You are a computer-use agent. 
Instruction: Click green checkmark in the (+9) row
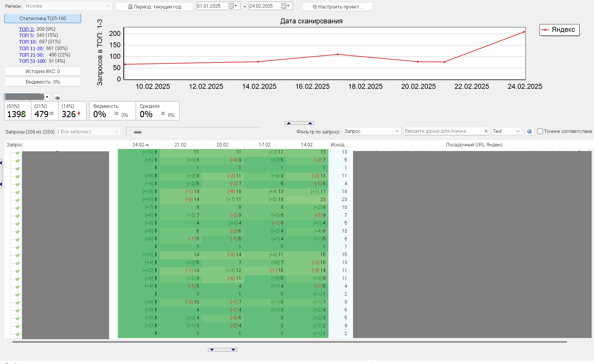(x=18, y=303)
